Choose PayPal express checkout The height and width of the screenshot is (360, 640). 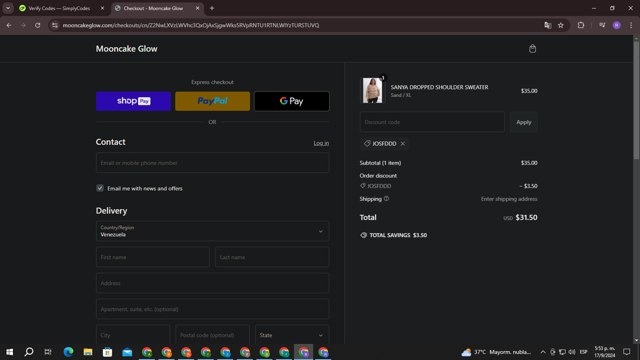(212, 101)
